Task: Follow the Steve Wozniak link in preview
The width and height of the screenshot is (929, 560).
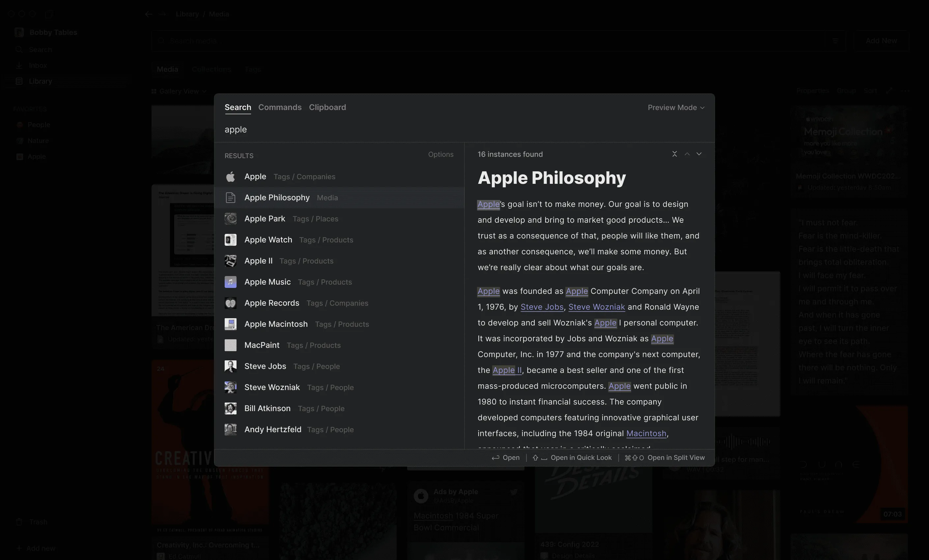Action: tap(597, 307)
